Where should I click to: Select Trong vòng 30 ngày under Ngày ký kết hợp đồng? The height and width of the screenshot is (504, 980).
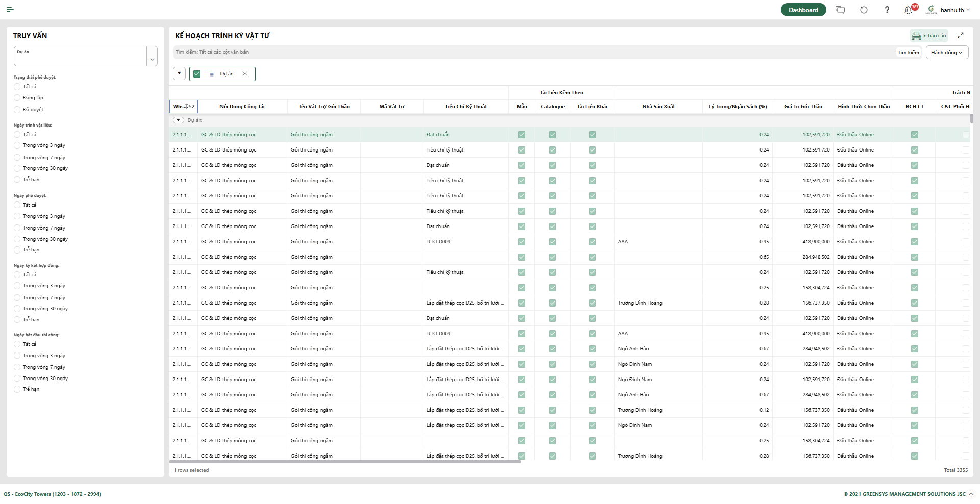(17, 309)
